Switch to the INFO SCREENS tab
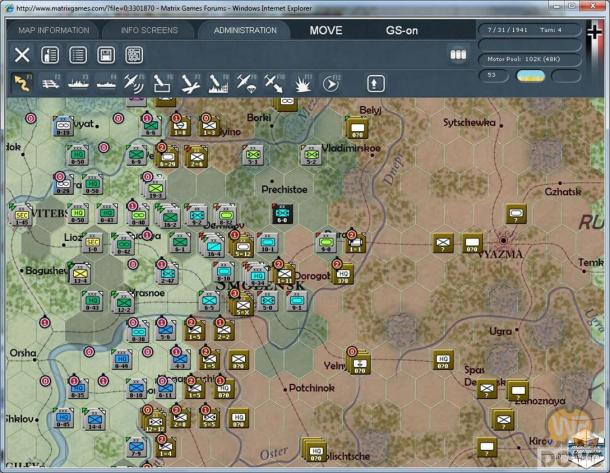Viewport: 610px width, 473px height. (x=149, y=30)
